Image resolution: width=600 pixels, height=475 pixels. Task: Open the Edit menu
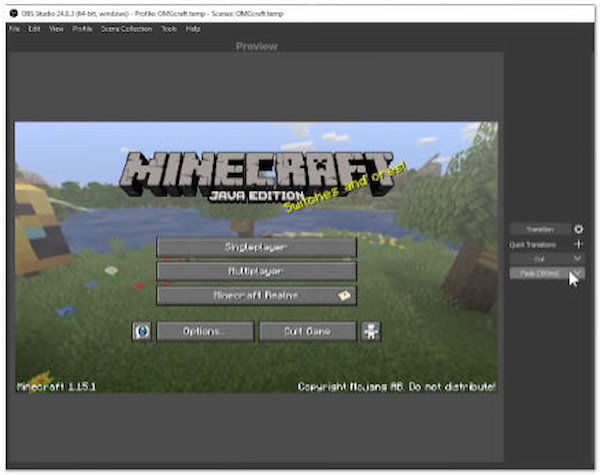pos(34,29)
